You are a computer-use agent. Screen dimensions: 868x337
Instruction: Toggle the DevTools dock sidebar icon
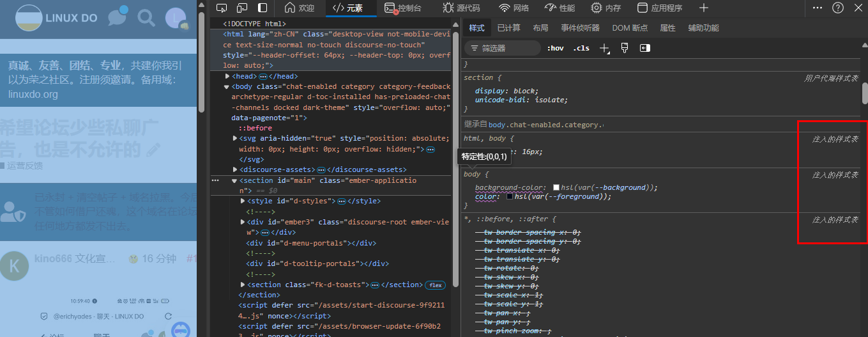coord(263,8)
